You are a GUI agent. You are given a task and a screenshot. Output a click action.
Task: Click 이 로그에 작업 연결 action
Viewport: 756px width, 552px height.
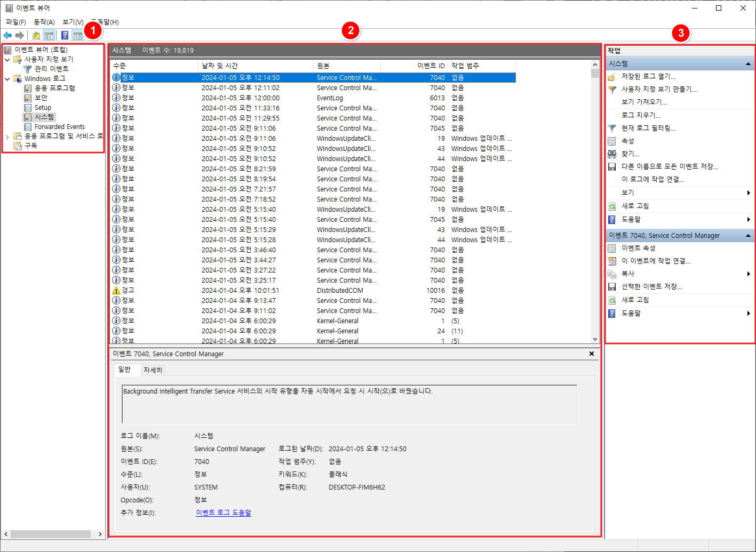point(652,179)
